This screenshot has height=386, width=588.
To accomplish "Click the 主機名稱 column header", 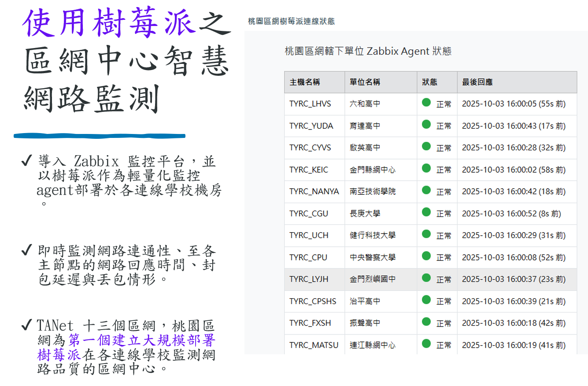I will pos(305,82).
